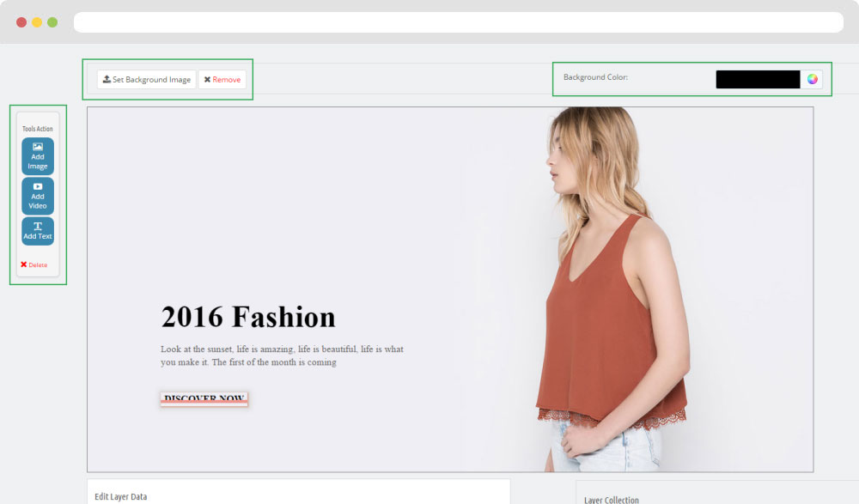Click the browser address bar
This screenshot has width=859, height=504.
click(x=459, y=22)
